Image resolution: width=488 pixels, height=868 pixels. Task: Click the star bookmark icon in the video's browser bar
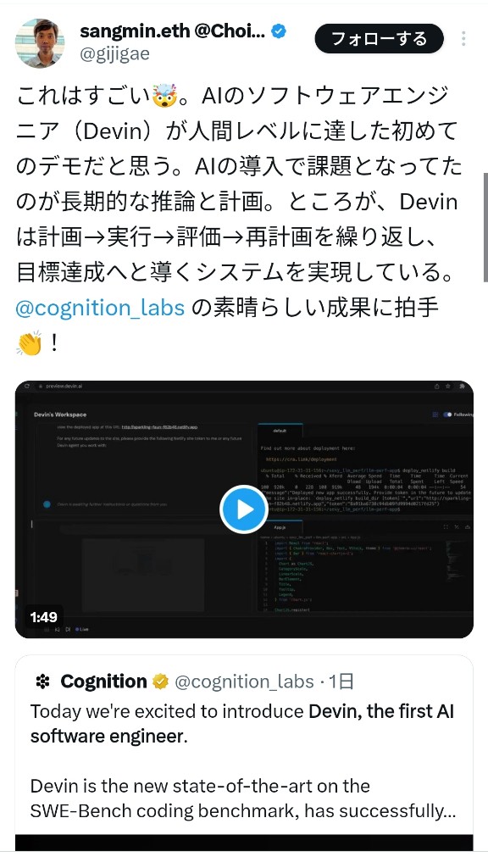pyautogui.click(x=447, y=386)
